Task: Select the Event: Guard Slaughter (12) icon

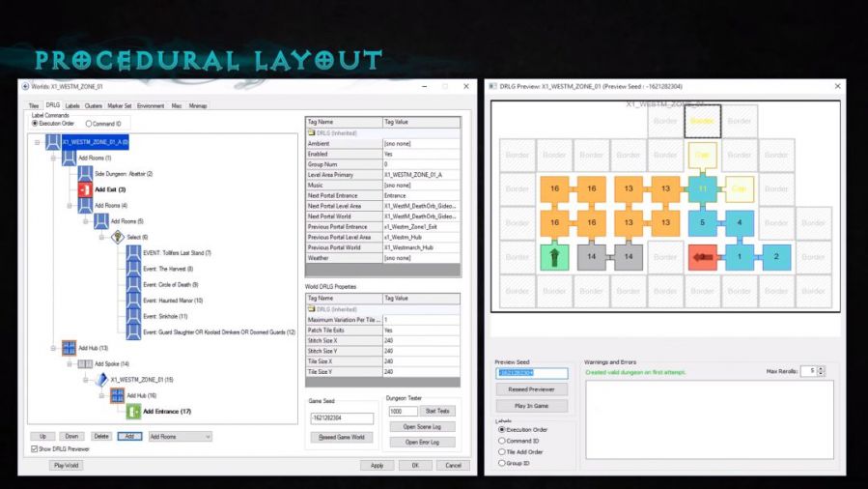Action: tap(133, 331)
